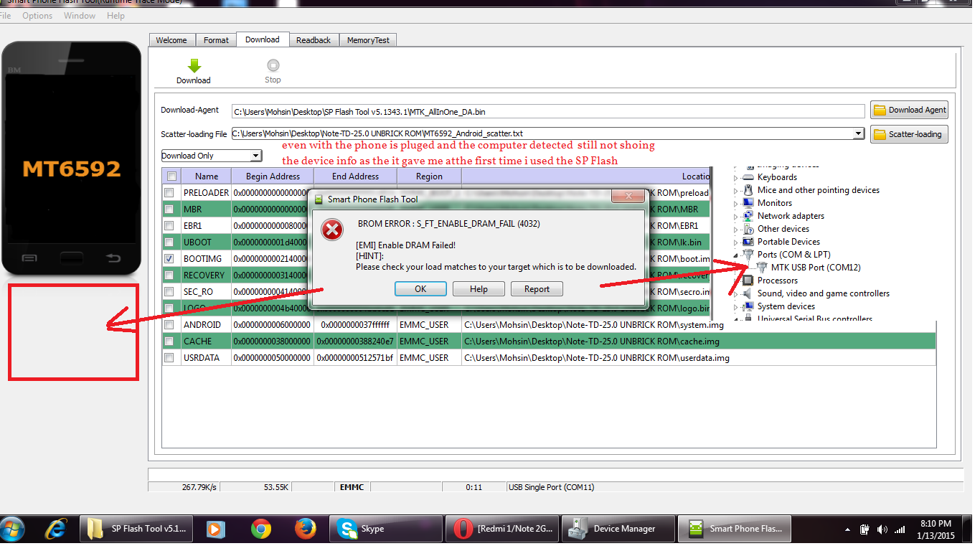The height and width of the screenshot is (551, 980).
Task: Click the Begin Address column header
Action: [x=273, y=176]
